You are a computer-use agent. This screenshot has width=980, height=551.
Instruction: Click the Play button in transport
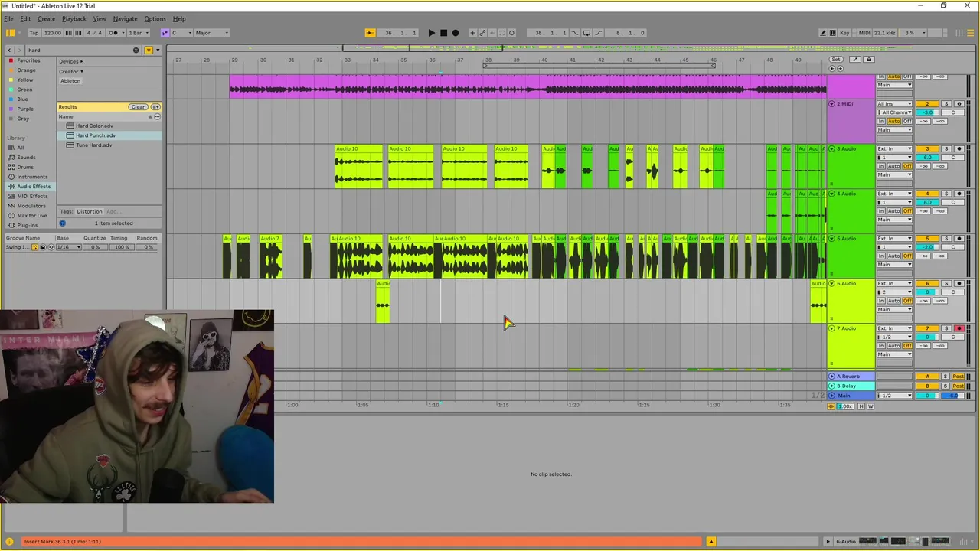pos(431,33)
